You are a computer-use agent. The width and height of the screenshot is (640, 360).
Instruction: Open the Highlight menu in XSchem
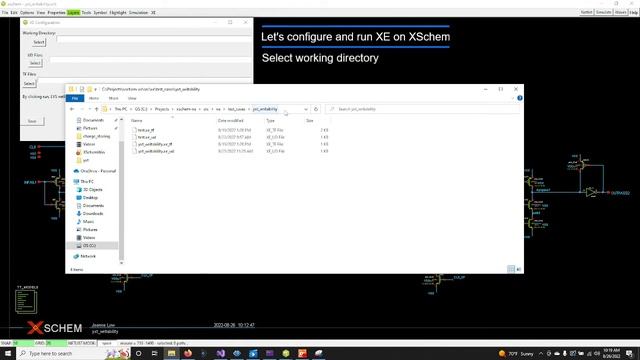click(x=118, y=13)
